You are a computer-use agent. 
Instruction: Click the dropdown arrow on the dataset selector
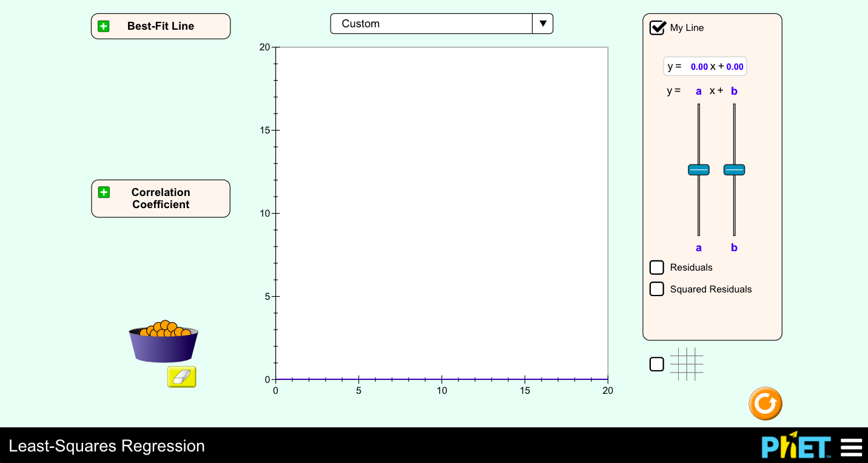pyautogui.click(x=542, y=23)
